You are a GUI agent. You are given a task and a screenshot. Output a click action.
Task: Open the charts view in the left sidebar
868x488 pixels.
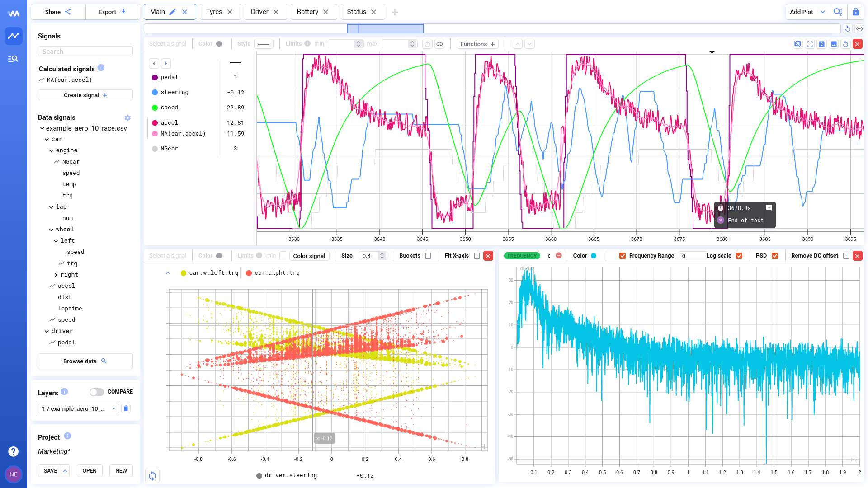13,36
